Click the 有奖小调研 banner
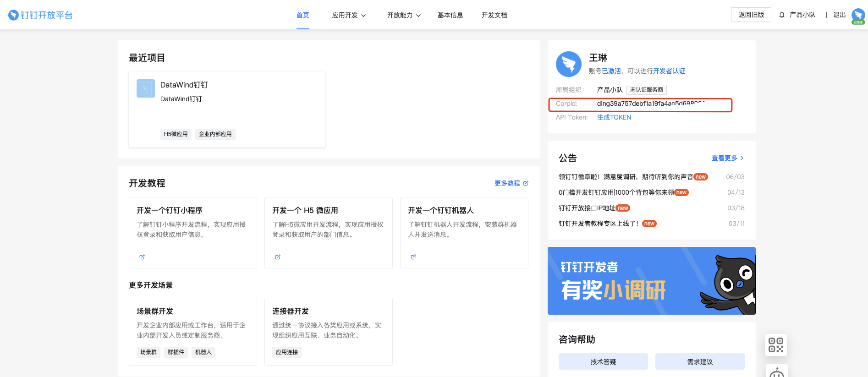 coord(651,281)
